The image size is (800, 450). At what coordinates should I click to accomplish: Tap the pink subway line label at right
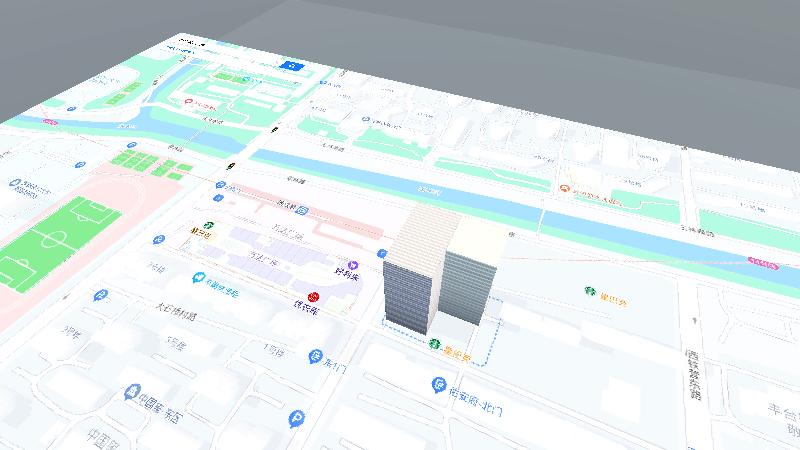point(762,264)
